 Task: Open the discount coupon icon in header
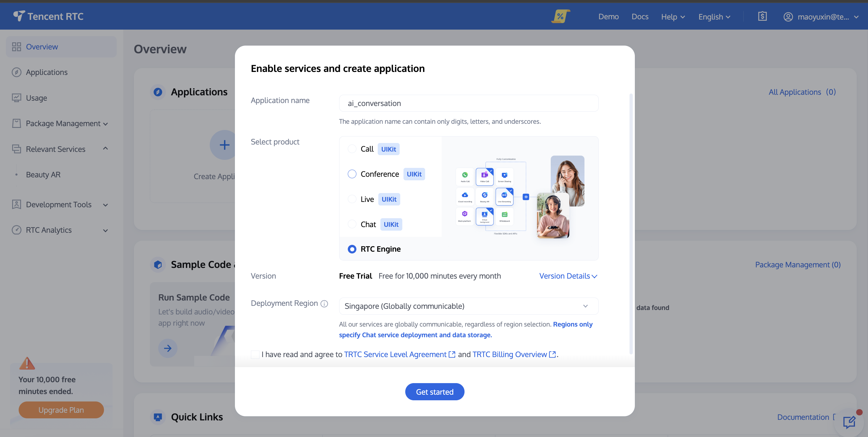click(x=560, y=16)
